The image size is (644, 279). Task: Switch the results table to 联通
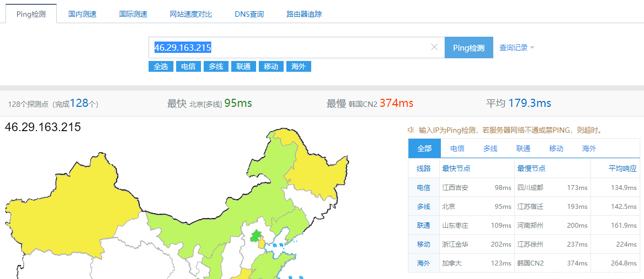(523, 148)
